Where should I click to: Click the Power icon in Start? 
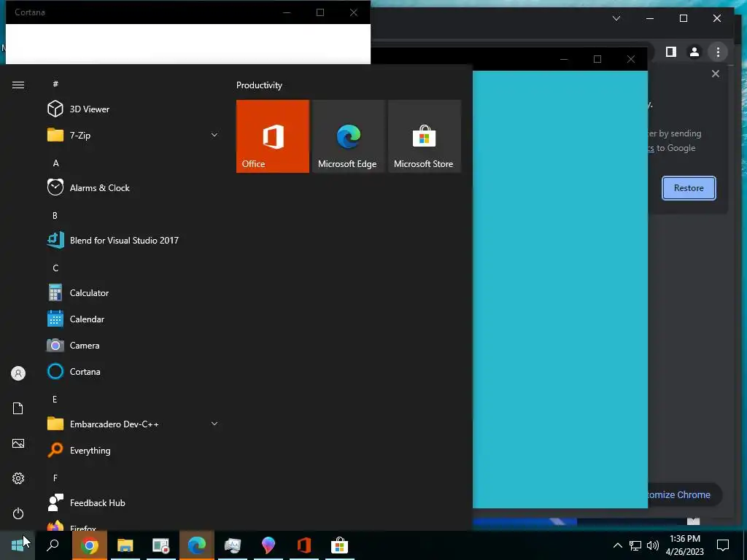click(x=18, y=513)
